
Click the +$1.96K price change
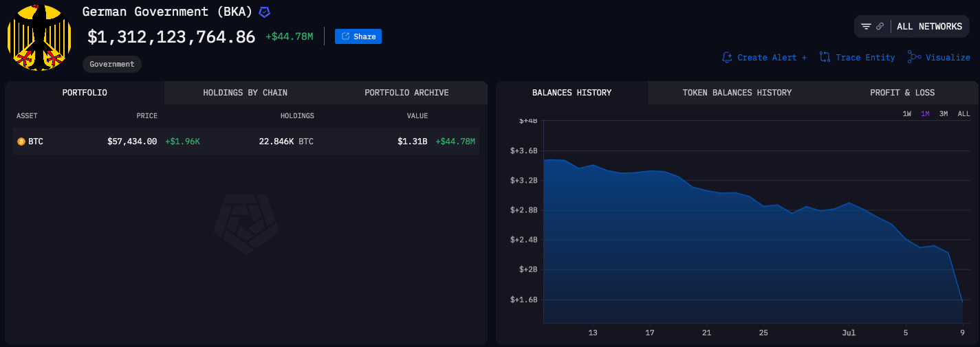pos(182,142)
